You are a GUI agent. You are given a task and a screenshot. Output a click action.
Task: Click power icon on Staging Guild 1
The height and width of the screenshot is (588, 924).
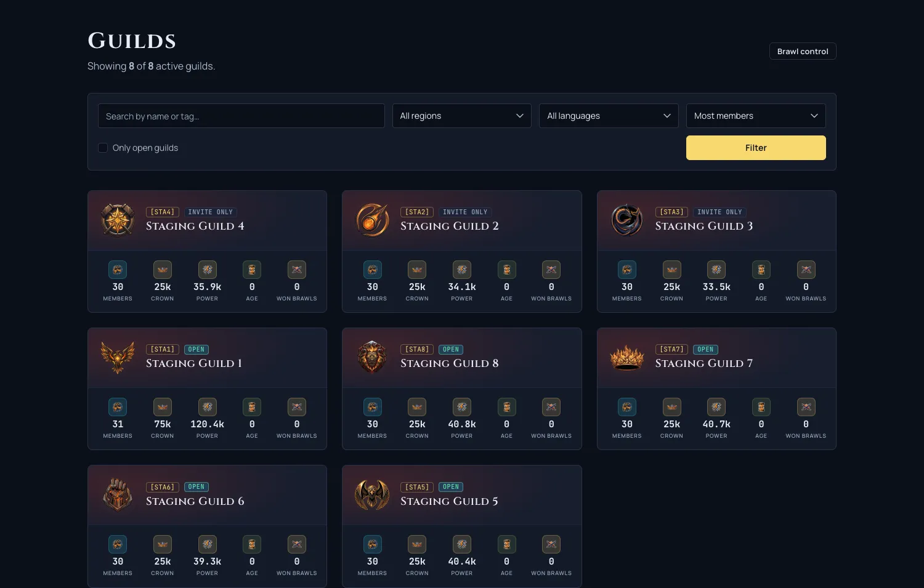pyautogui.click(x=208, y=407)
